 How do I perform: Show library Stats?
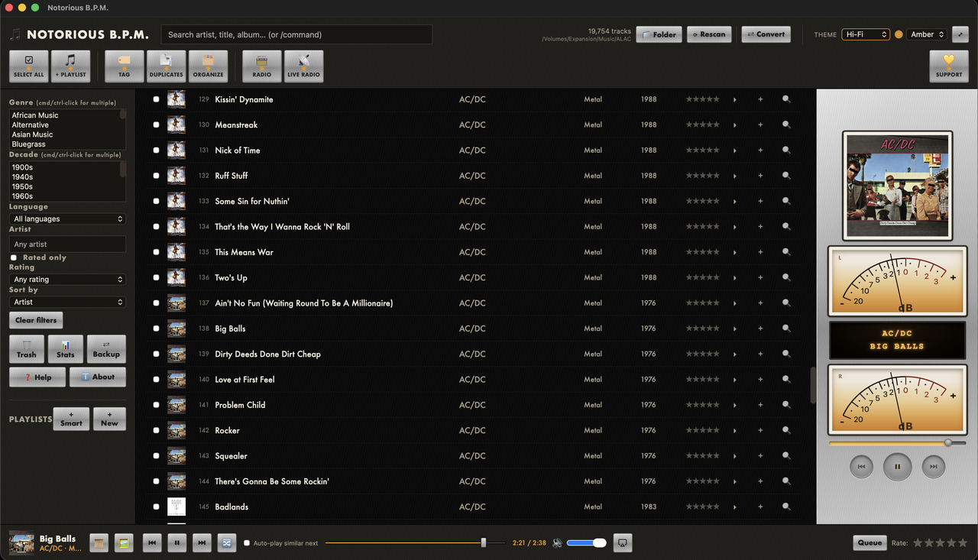click(x=66, y=349)
